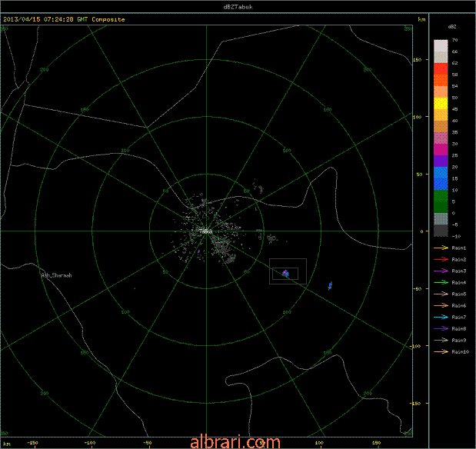476x449 pixels.
Task: Select the salmon 50-54 dBZ swatch
Action: 441,91
